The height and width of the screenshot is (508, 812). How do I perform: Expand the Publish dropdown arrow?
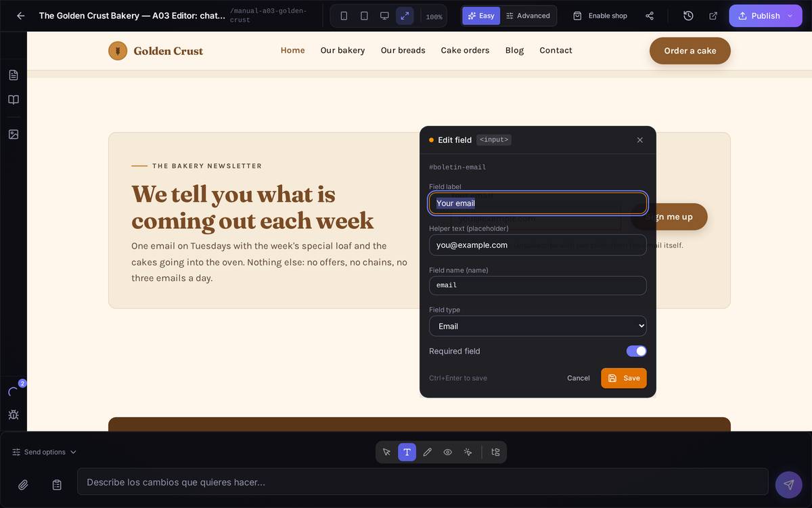click(790, 16)
